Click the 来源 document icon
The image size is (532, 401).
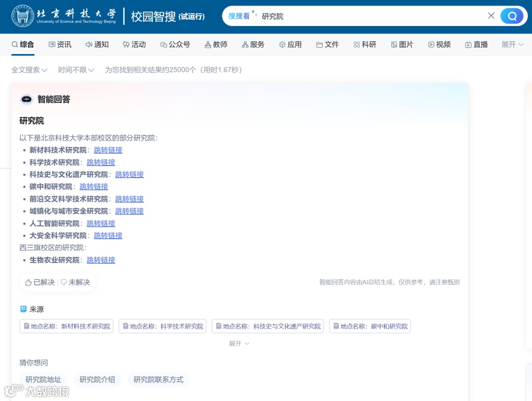(24, 309)
